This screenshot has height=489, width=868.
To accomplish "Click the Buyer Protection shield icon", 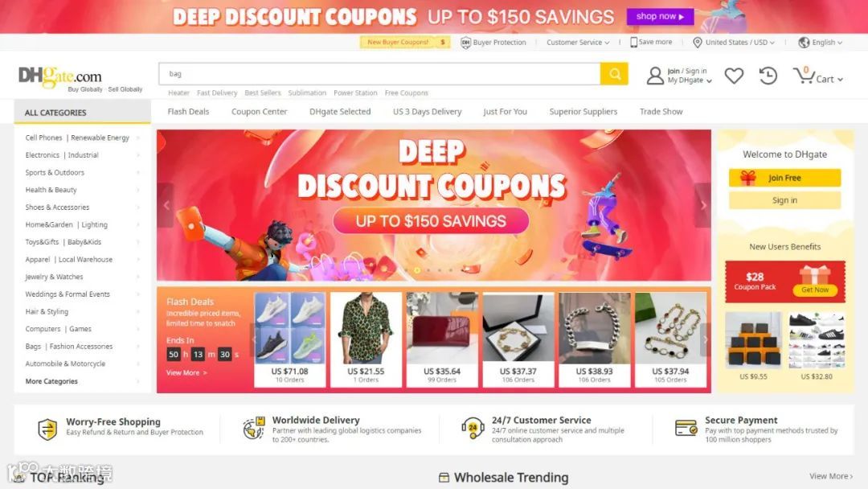I will coord(465,42).
